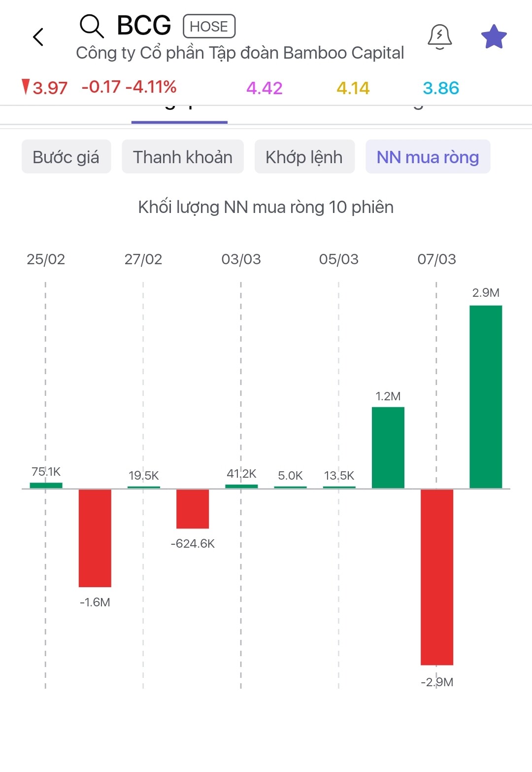
Task: Tap the ceiling price 4.42
Action: click(x=265, y=88)
